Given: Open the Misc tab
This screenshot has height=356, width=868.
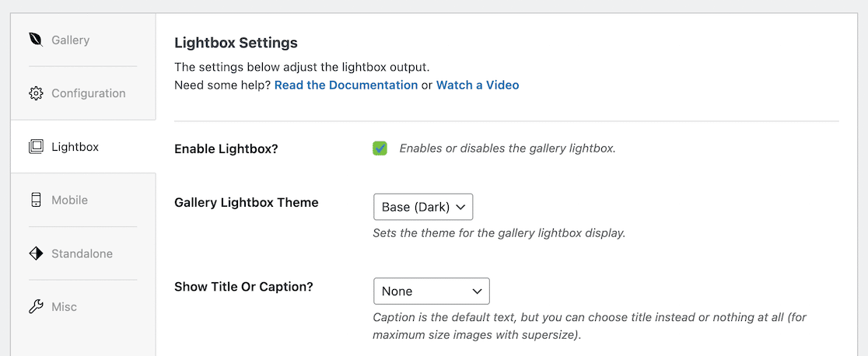Looking at the screenshot, I should coord(64,306).
